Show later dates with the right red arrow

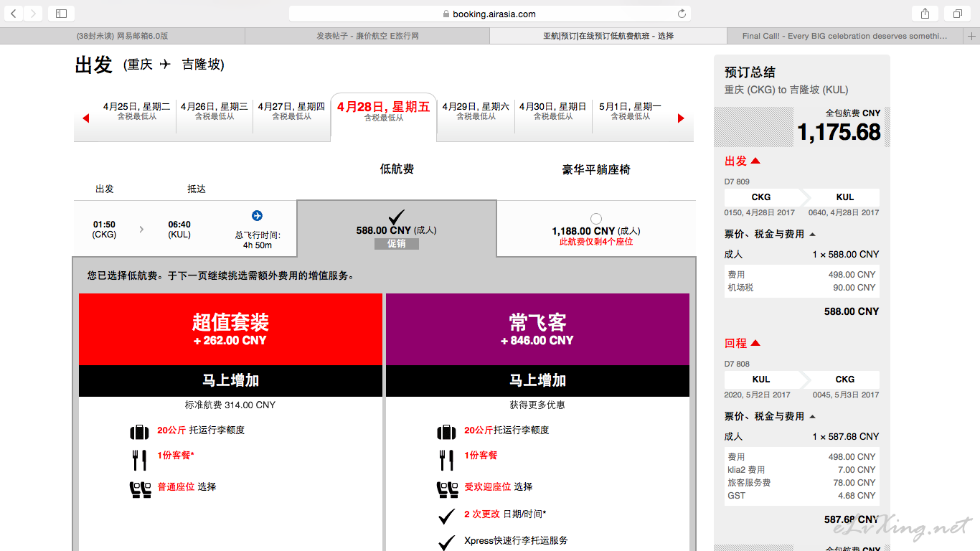pos(681,118)
